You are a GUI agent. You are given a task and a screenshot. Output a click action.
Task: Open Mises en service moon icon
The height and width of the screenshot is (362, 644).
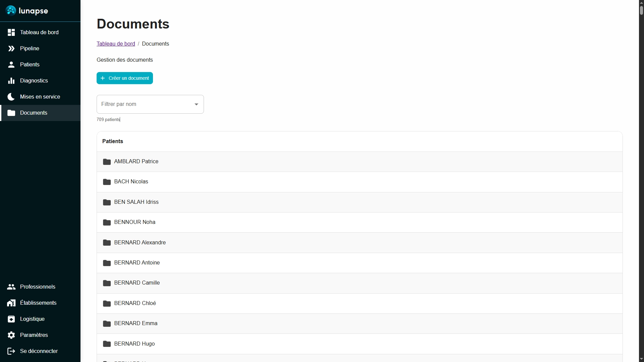pyautogui.click(x=11, y=97)
